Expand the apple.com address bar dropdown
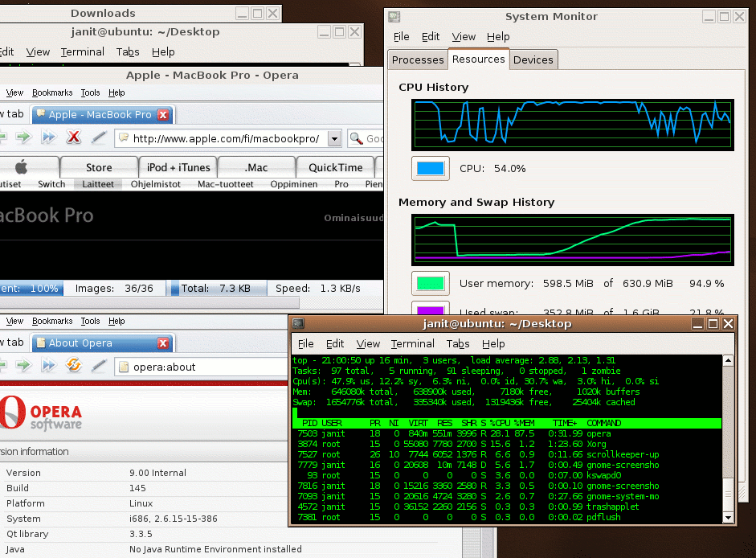The width and height of the screenshot is (756, 558). (334, 138)
